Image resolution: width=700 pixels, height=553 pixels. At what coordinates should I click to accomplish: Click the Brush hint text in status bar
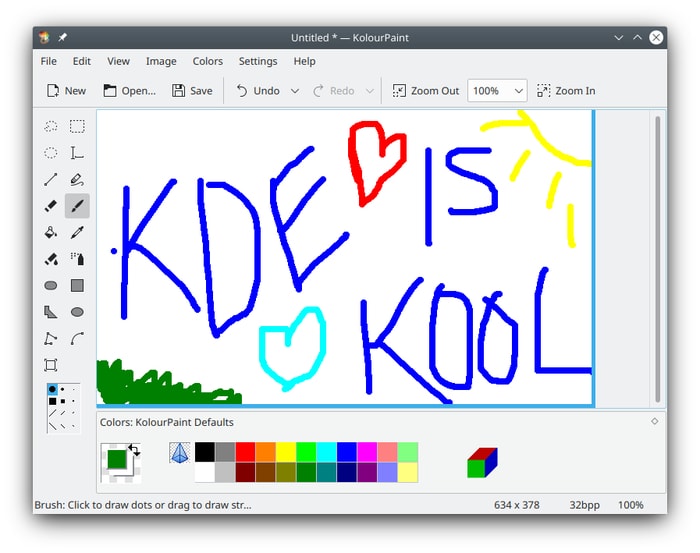click(143, 505)
